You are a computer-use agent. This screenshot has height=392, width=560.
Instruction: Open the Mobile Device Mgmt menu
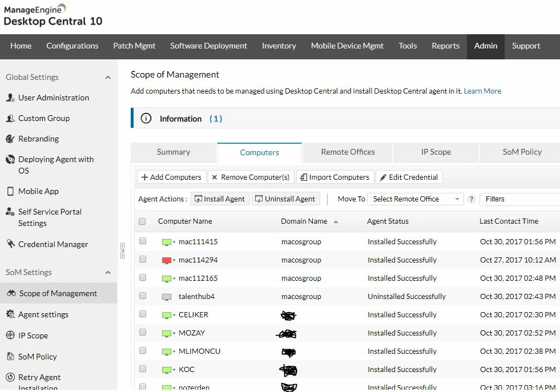pos(347,46)
